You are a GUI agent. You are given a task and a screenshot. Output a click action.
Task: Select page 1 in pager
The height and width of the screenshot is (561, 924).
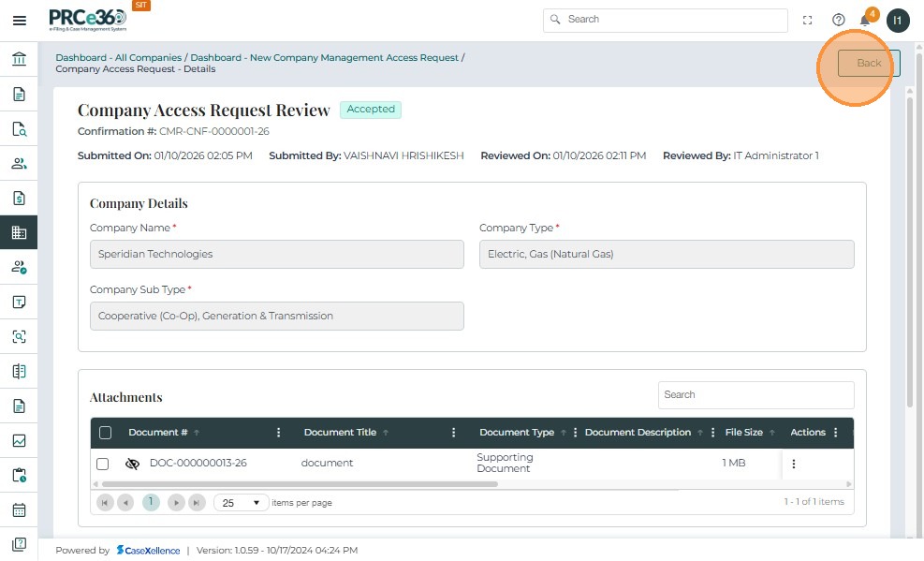click(x=151, y=502)
